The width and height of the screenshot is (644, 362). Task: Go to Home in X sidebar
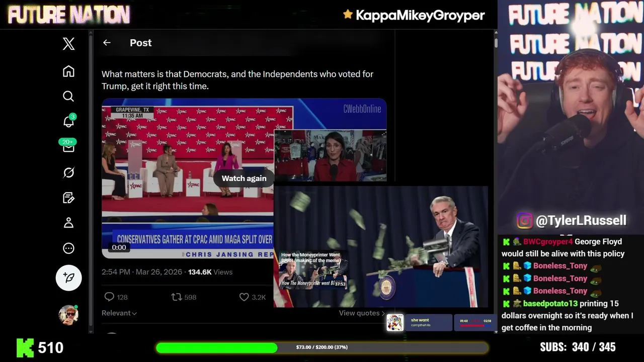point(68,71)
